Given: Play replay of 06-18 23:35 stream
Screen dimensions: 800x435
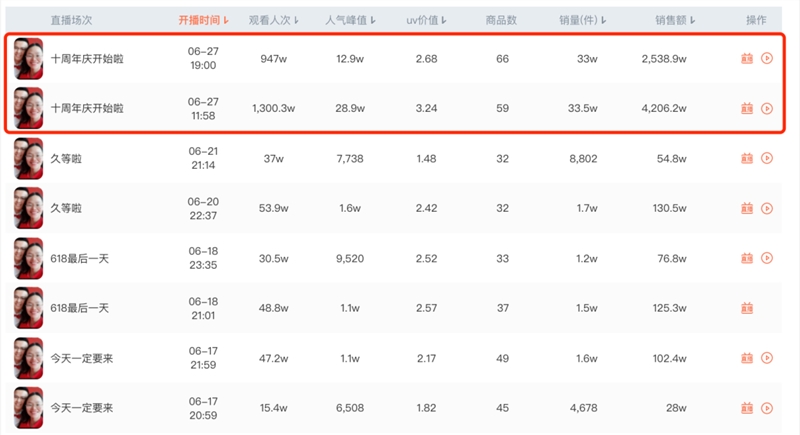Looking at the screenshot, I should 767,259.
